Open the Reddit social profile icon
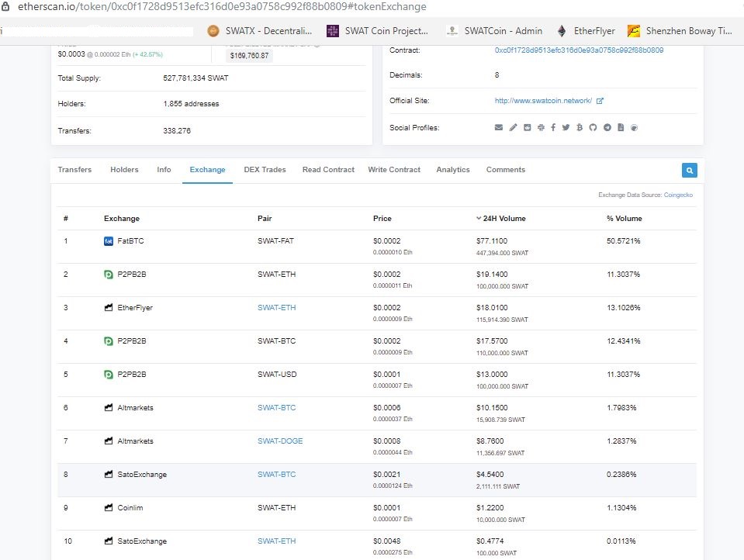The image size is (744, 560). coord(527,127)
